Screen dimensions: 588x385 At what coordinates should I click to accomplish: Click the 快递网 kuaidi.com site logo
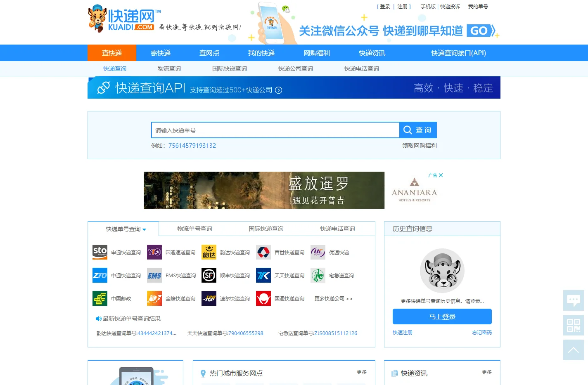(x=124, y=19)
